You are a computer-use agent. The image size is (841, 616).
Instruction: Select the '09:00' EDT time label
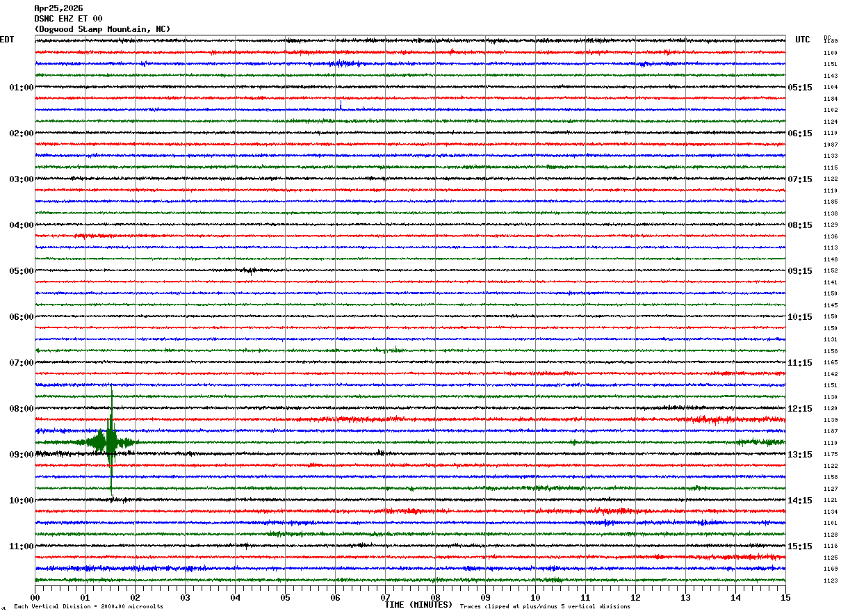point(22,455)
